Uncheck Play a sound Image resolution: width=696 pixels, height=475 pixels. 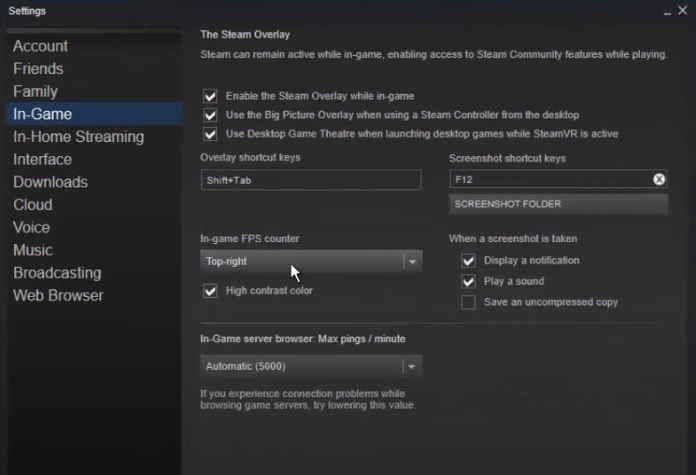(468, 281)
